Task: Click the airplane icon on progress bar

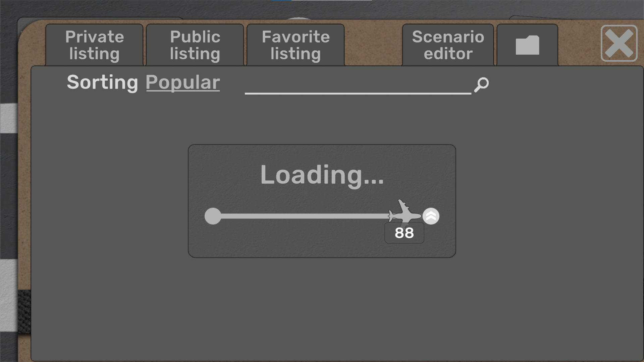Action: click(404, 212)
